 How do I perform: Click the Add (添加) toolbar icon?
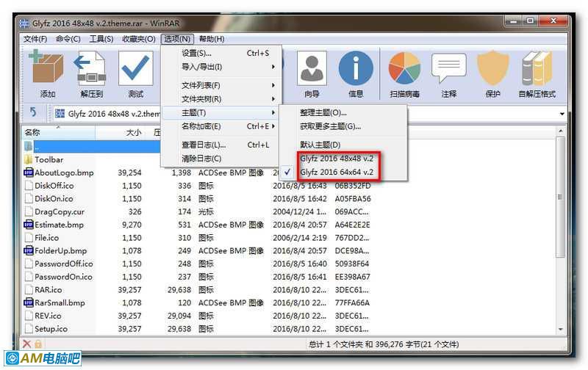click(x=46, y=68)
